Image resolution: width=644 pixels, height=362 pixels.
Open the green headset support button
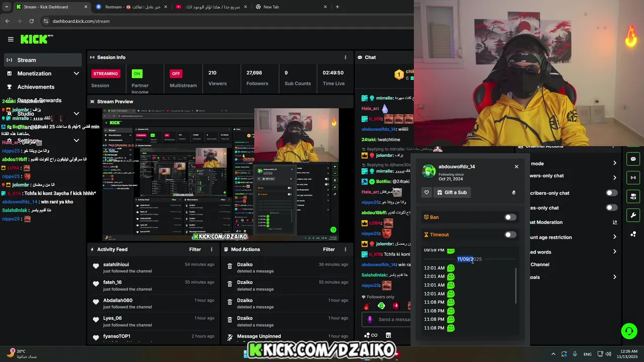(629, 331)
